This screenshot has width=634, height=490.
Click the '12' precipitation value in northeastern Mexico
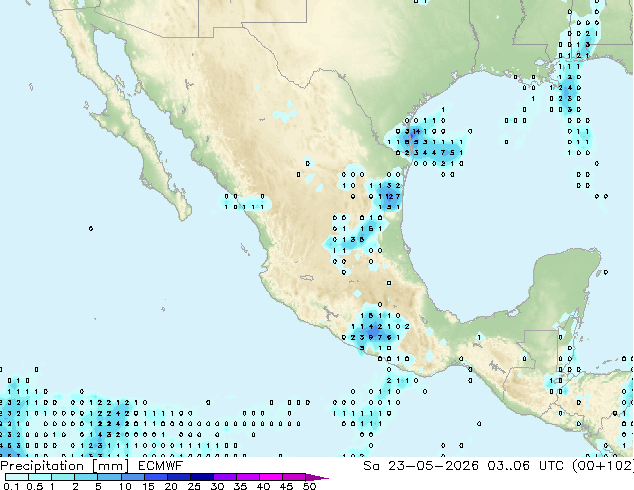(x=389, y=196)
